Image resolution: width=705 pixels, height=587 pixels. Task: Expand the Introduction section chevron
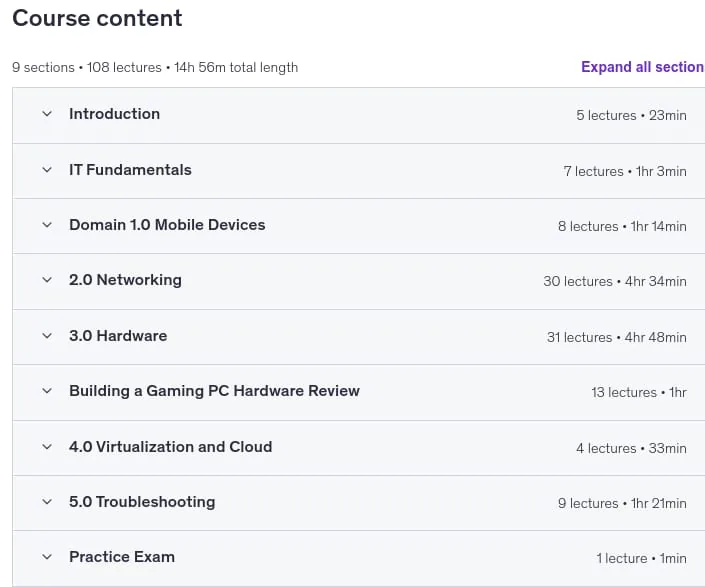pyautogui.click(x=47, y=114)
